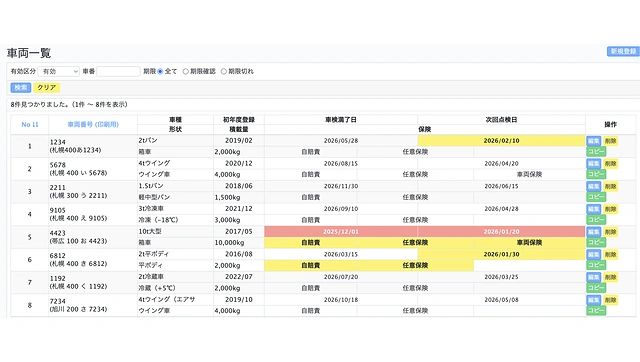This screenshot has width=640, height=362.
Task: Click 削除 for vehicle 5678
Action: tap(611, 164)
